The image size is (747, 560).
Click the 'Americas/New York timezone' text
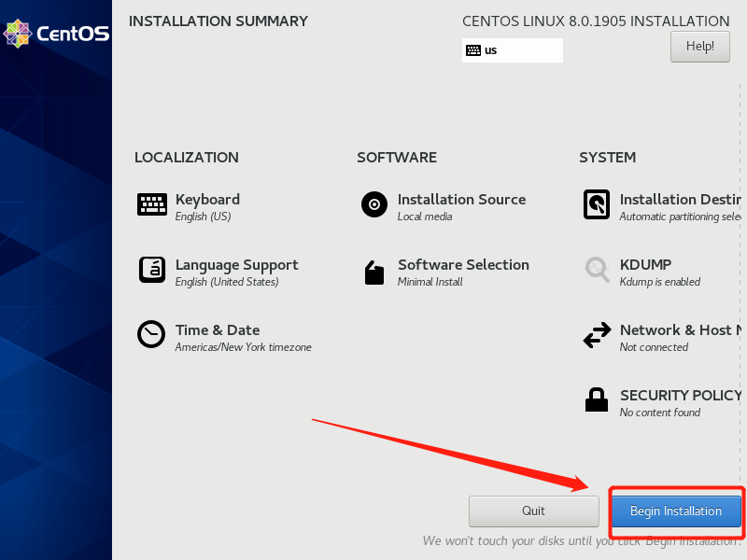243,347
